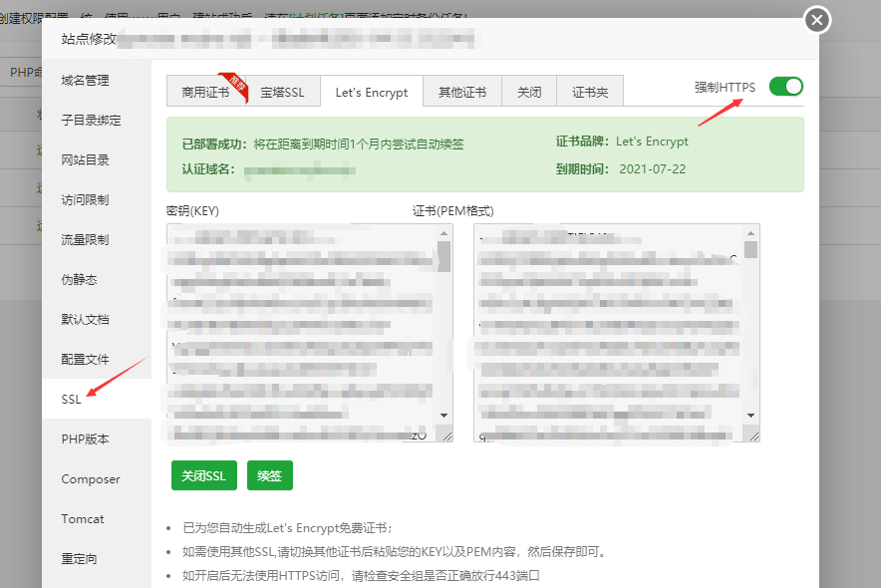Open 域名管理 in the sidebar
Image resolution: width=881 pixels, height=588 pixels.
point(85,81)
